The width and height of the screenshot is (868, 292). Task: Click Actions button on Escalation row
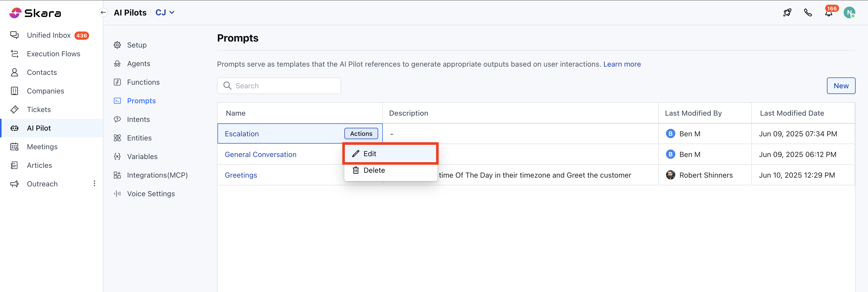[361, 134]
